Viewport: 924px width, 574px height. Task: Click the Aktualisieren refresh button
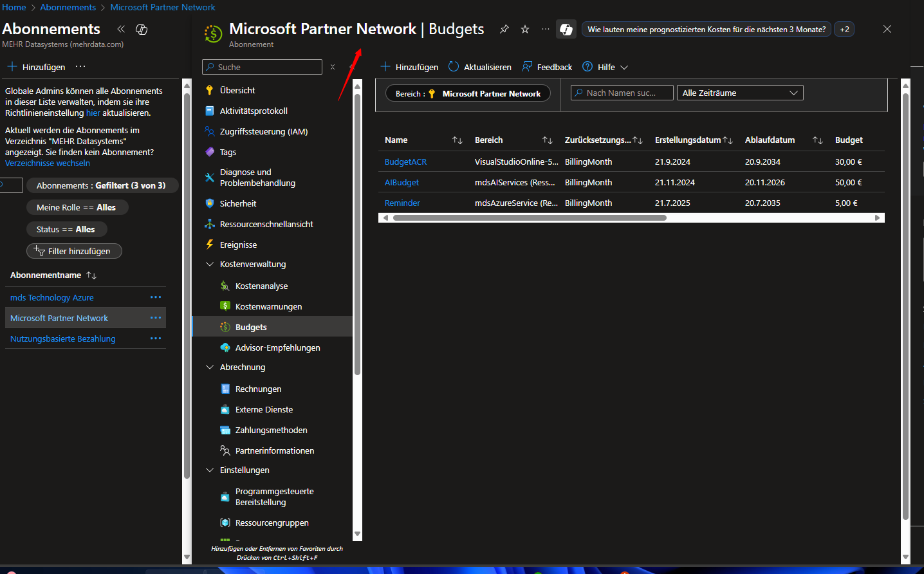tap(480, 67)
